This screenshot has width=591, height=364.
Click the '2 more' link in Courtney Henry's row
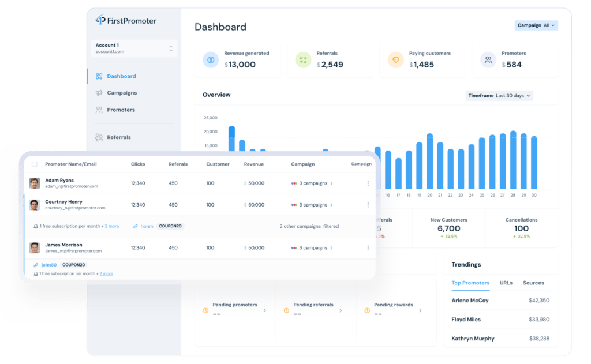[112, 227]
